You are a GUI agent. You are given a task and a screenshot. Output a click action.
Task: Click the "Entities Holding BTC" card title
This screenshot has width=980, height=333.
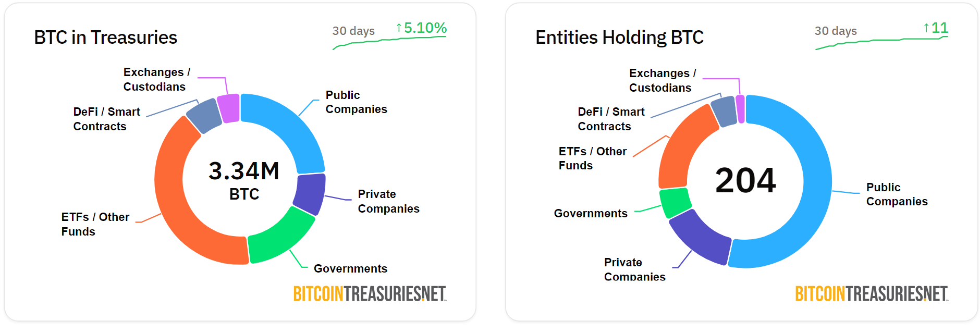(619, 38)
